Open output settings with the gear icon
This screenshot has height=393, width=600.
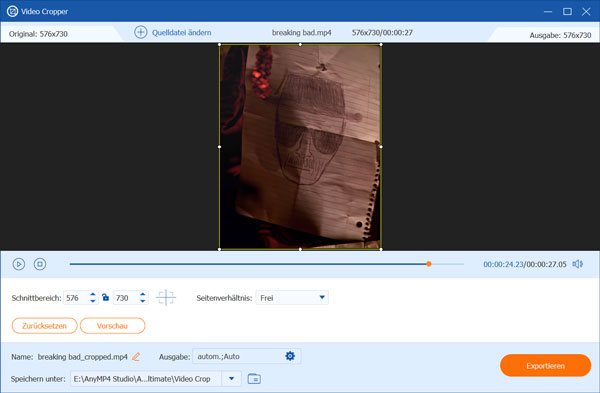coord(290,356)
